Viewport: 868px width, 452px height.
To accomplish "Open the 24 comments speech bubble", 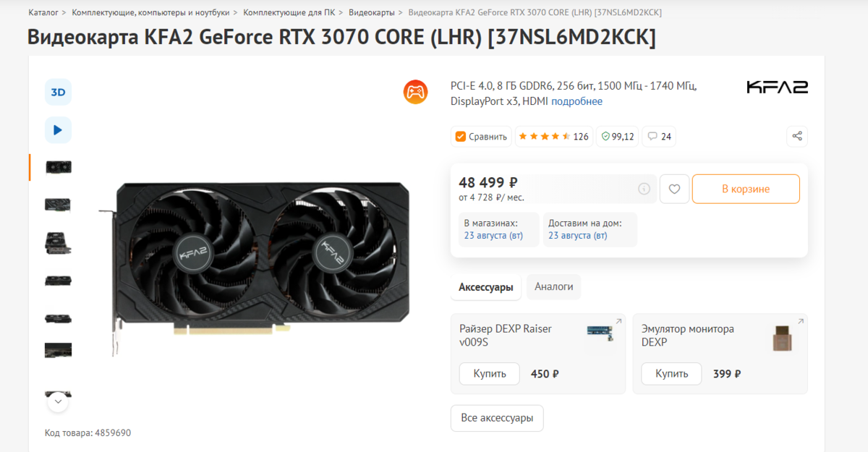I will [659, 136].
